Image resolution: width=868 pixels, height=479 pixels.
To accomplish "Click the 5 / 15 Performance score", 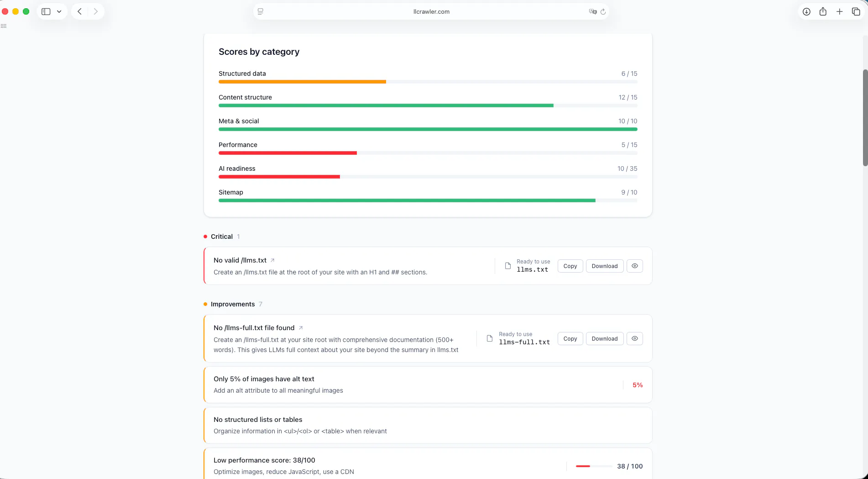I will click(629, 145).
